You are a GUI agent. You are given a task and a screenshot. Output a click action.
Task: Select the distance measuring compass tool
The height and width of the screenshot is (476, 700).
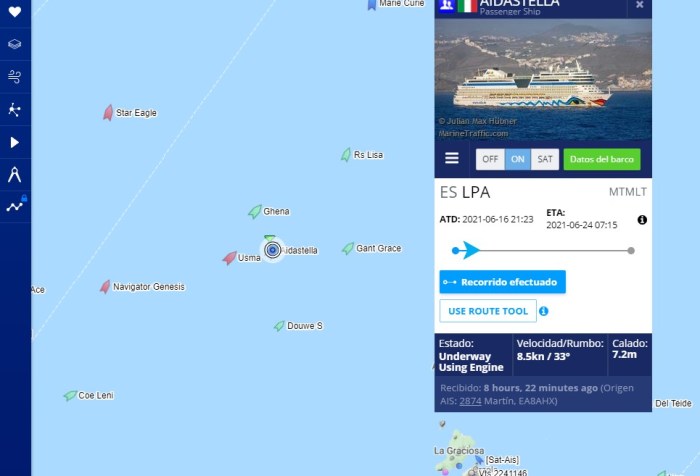click(15, 175)
